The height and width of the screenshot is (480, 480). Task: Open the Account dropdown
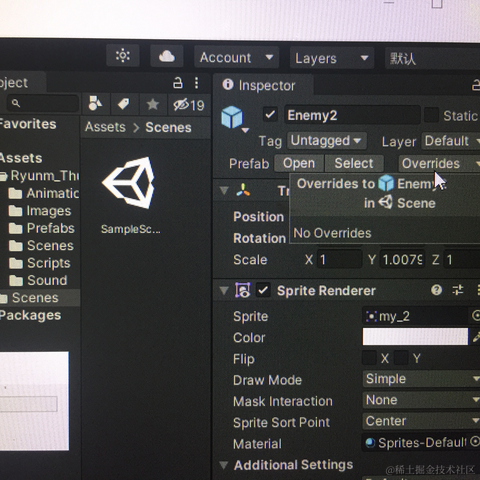coord(236,58)
